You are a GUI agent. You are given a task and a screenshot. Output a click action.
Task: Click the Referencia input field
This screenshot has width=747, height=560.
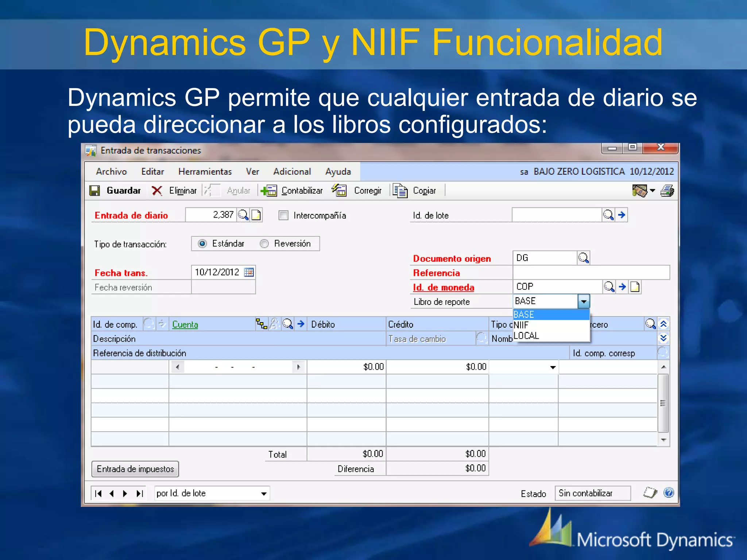click(x=591, y=272)
